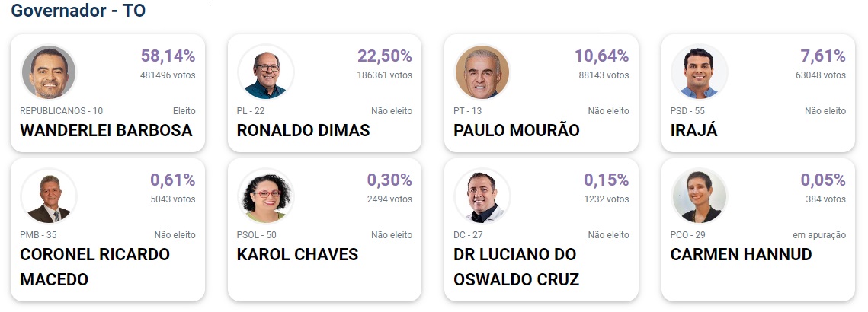Click the Governador - TO heading
868x312 pixels.
click(78, 11)
